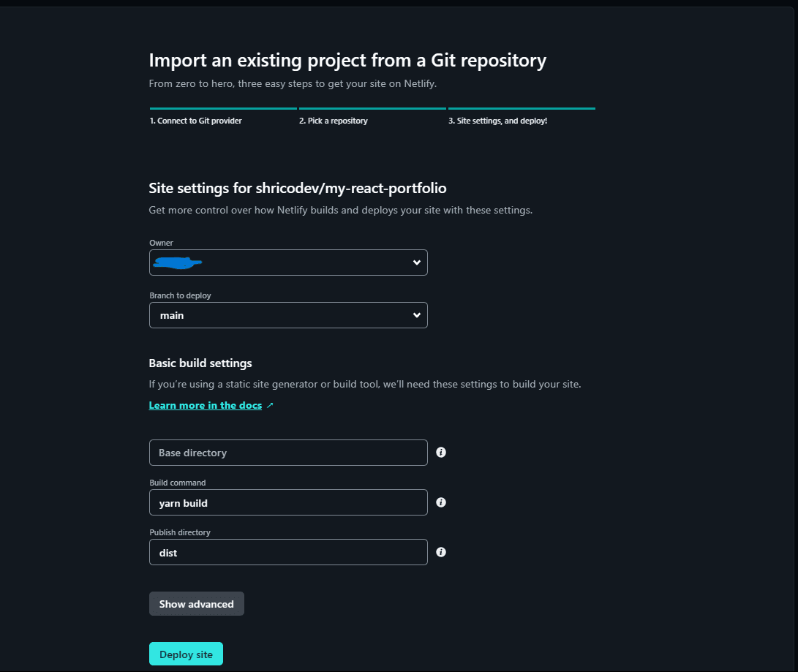
Task: Click the Build command field label
Action: (178, 483)
